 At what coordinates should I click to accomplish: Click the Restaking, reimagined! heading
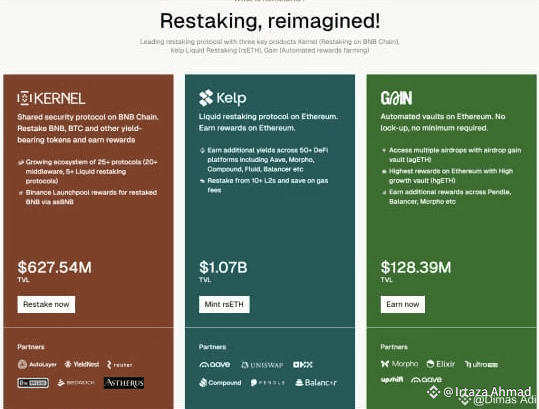point(270,21)
